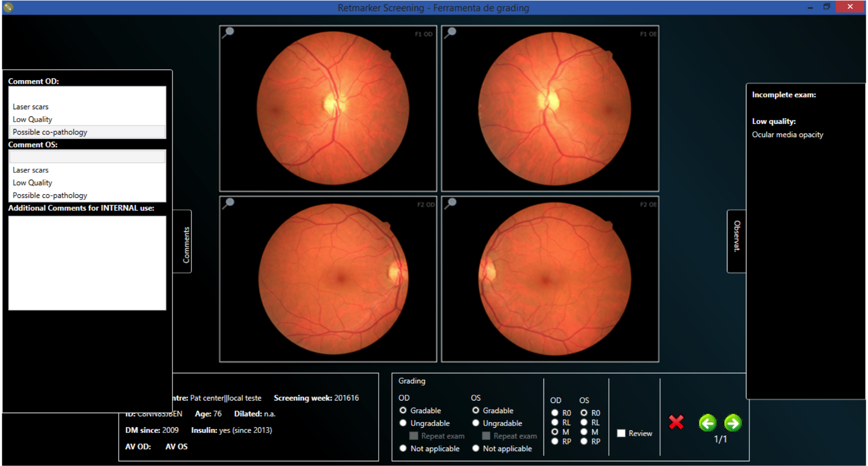Screen dimensions: 868x466
Task: Click the Additional Comments internal text box
Action: pyautogui.click(x=87, y=263)
